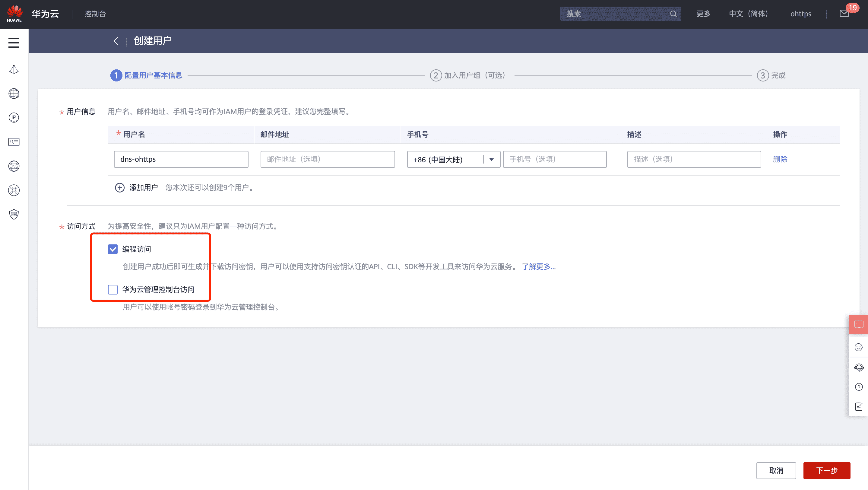Open the IP service icon in sidebar

tap(14, 118)
